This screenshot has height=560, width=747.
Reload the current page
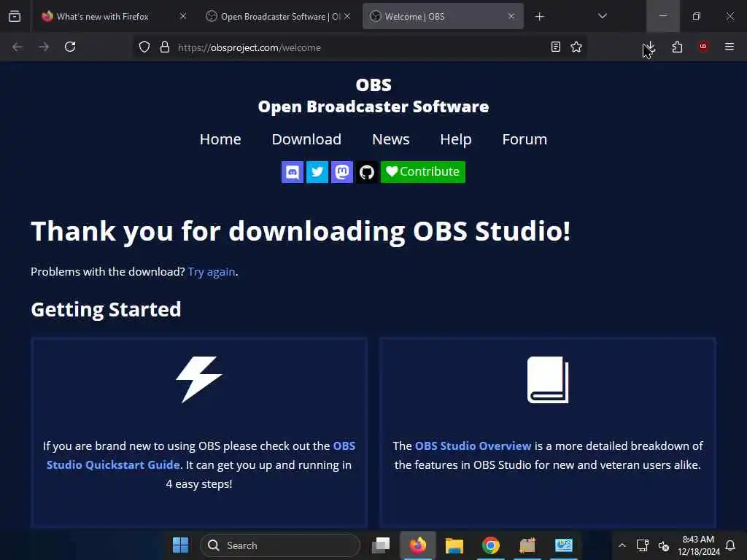pyautogui.click(x=70, y=47)
